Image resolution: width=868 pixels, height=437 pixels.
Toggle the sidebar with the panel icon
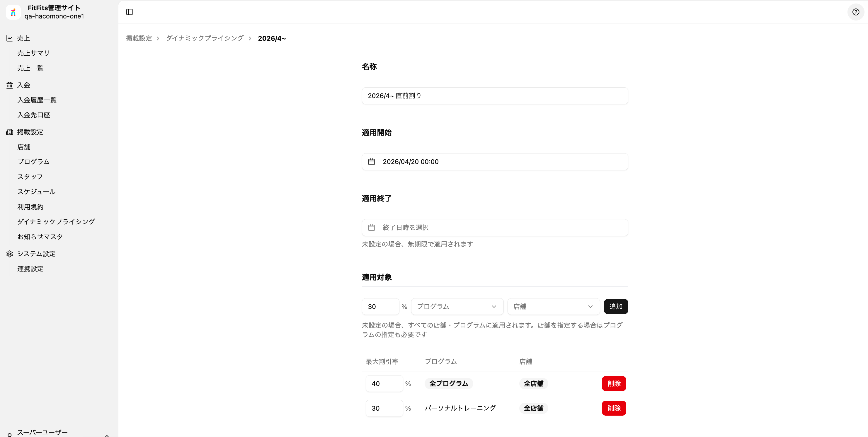click(130, 12)
